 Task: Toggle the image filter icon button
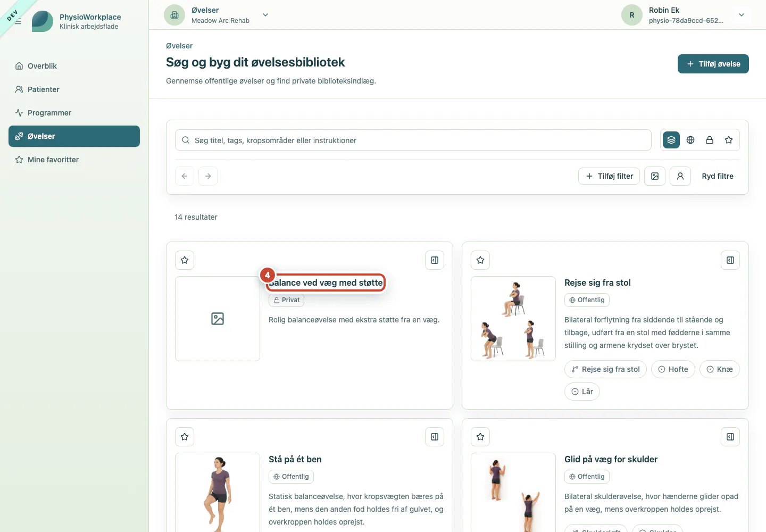[x=655, y=176]
